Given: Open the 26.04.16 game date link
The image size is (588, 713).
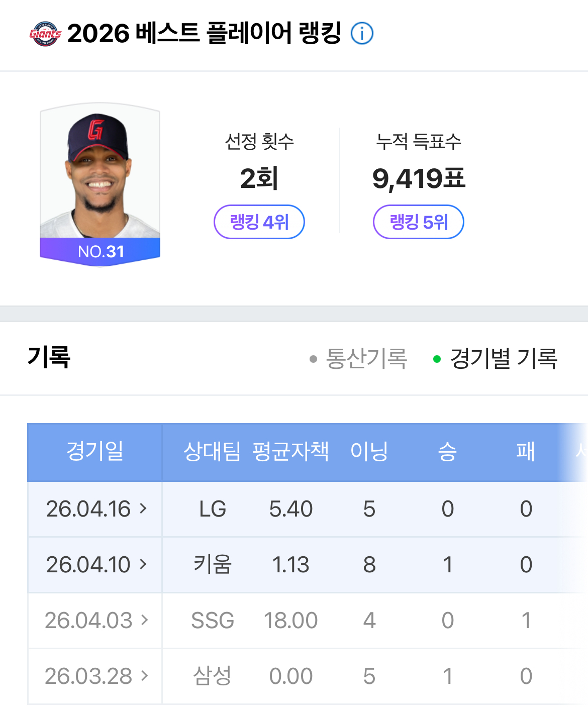Looking at the screenshot, I should pyautogui.click(x=88, y=509).
